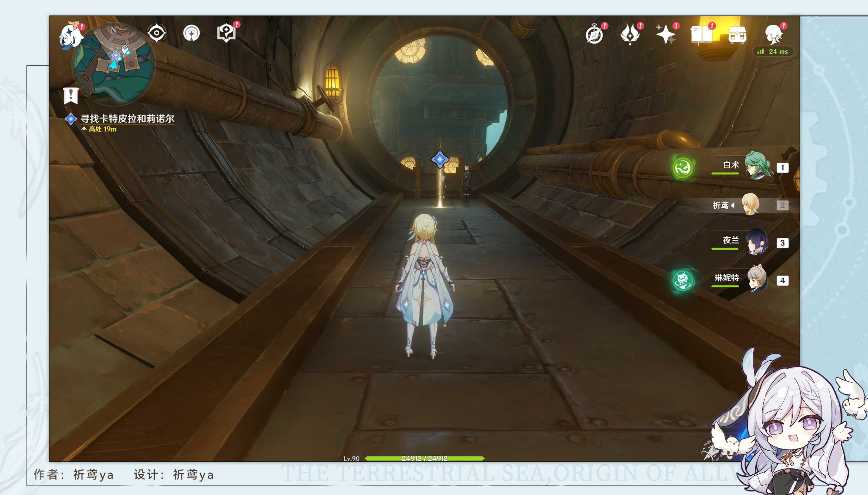The width and height of the screenshot is (868, 495).
Task: Click the small arrow next to 祈鸢
Action: pos(732,205)
